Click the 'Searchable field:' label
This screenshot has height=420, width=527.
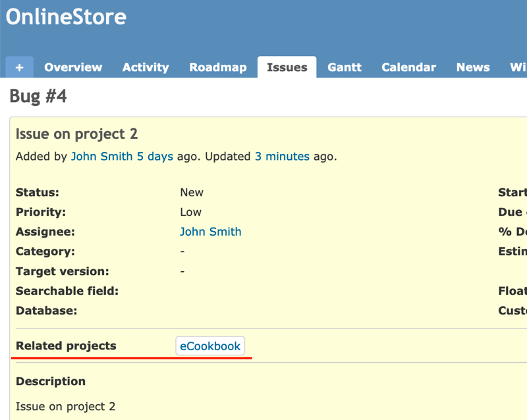pyautogui.click(x=67, y=291)
